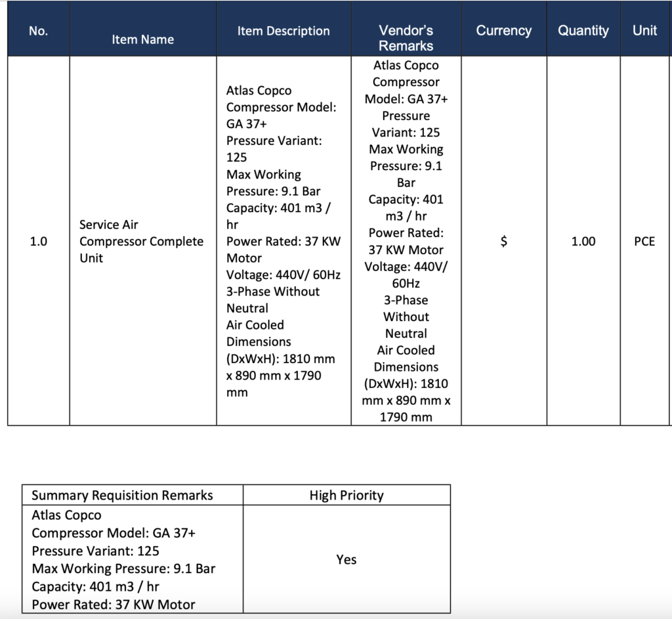Image resolution: width=672 pixels, height=619 pixels.
Task: Select the dollar sign in Currency cell
Action: [x=503, y=242]
